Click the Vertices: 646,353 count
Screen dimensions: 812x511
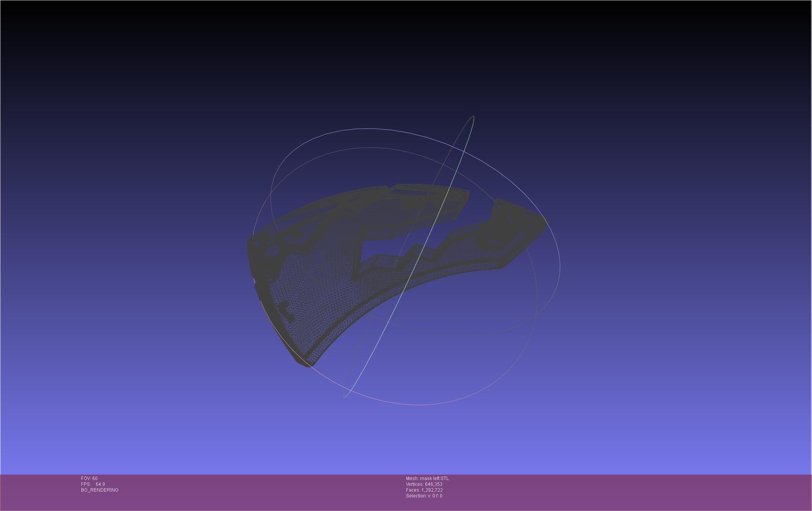point(424,484)
